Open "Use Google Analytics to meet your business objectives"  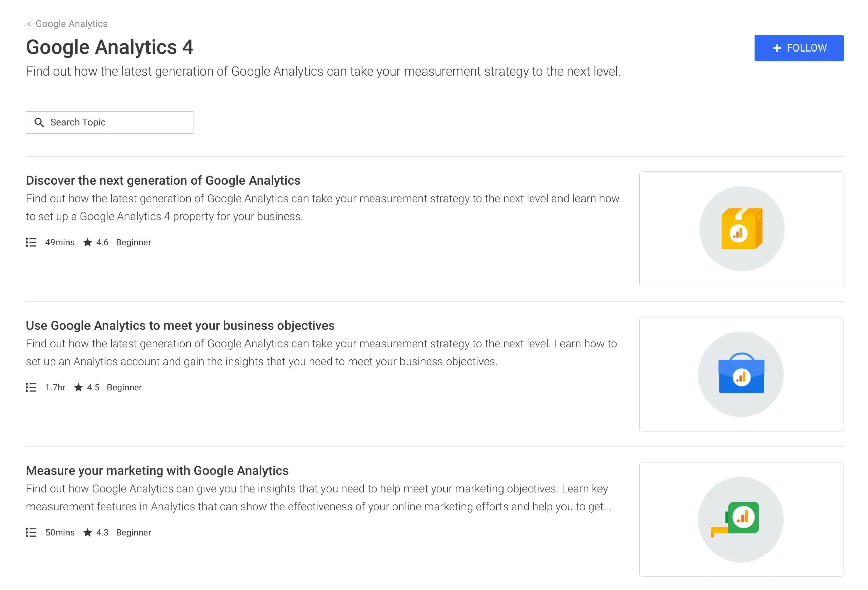pos(180,326)
